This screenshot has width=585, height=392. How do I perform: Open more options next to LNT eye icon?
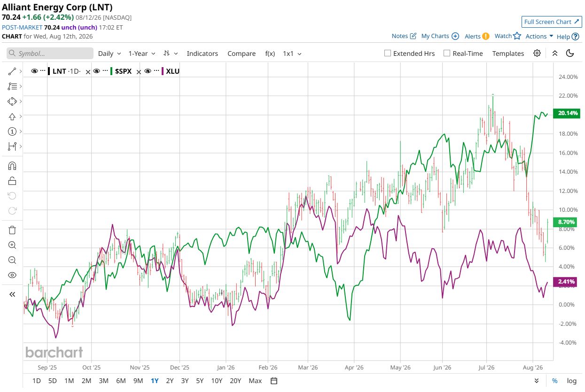pos(43,71)
